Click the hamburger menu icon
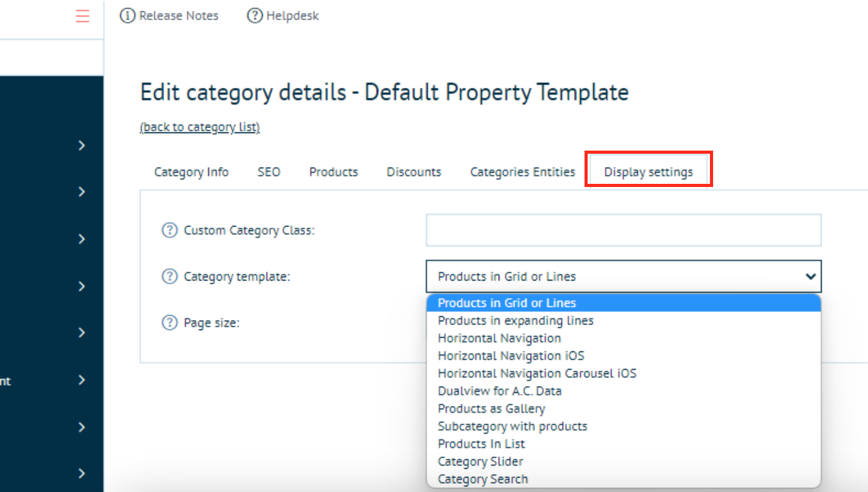The width and height of the screenshot is (868, 492). 82,16
